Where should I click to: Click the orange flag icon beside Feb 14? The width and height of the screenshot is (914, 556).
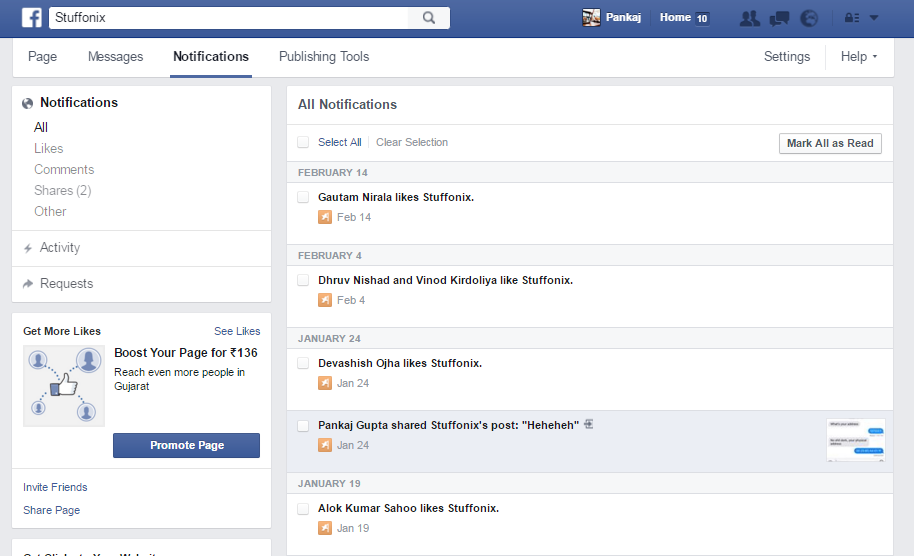click(x=325, y=217)
